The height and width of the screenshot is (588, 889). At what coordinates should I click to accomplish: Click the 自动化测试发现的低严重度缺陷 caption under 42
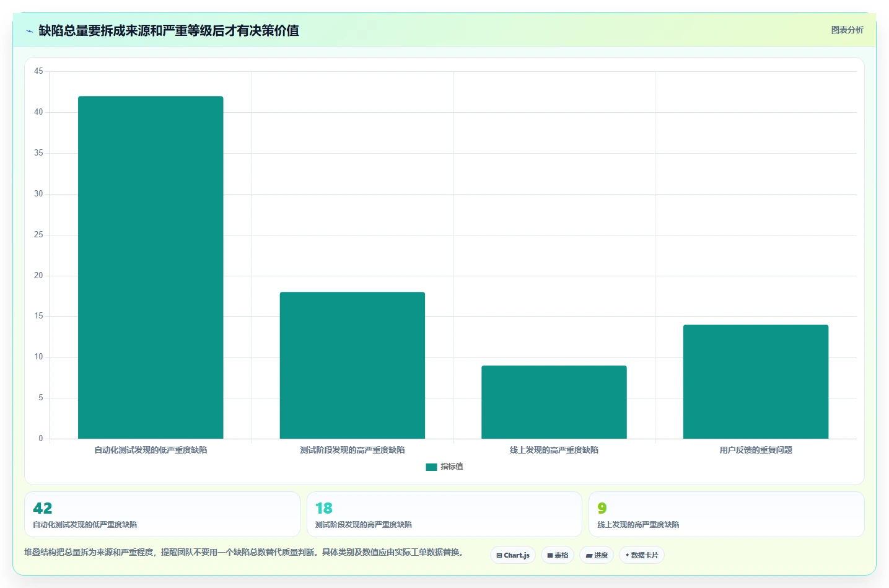point(85,525)
